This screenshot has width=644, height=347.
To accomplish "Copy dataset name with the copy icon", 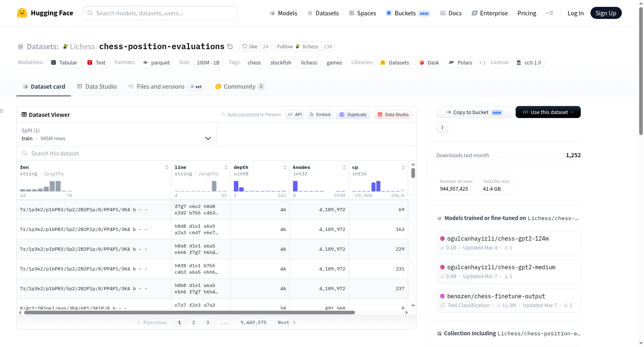I will (x=230, y=46).
